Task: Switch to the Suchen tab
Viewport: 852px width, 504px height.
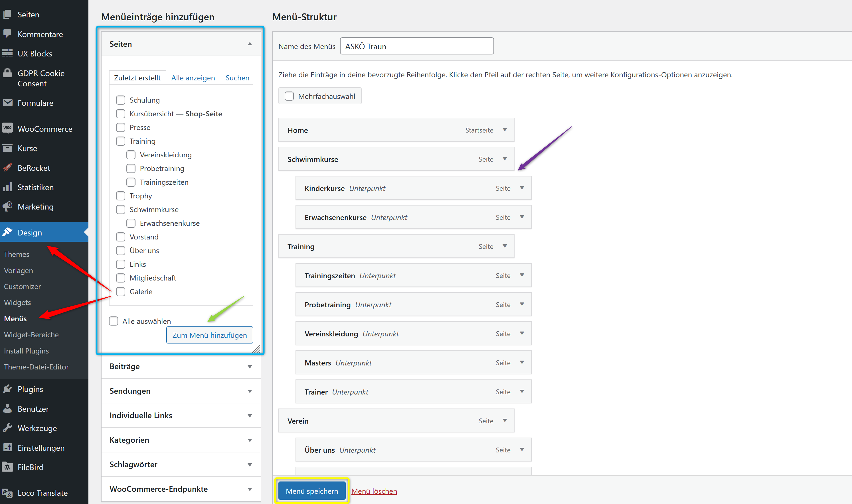Action: pyautogui.click(x=238, y=78)
